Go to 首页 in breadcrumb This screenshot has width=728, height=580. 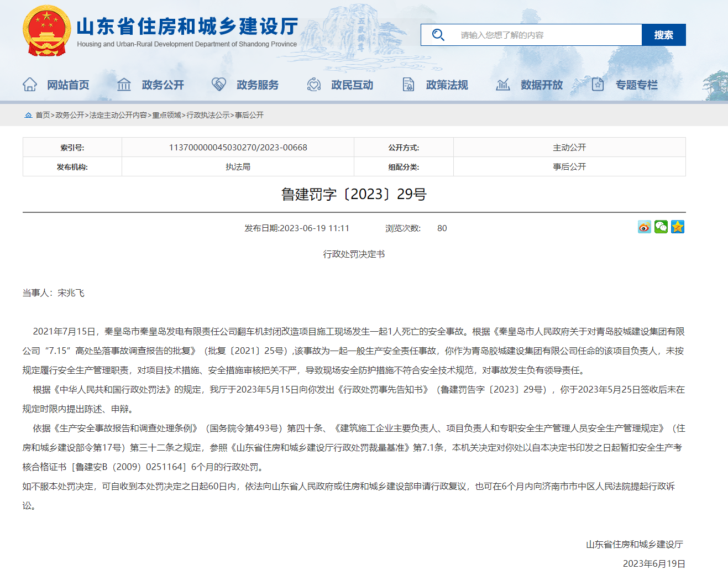pos(43,115)
